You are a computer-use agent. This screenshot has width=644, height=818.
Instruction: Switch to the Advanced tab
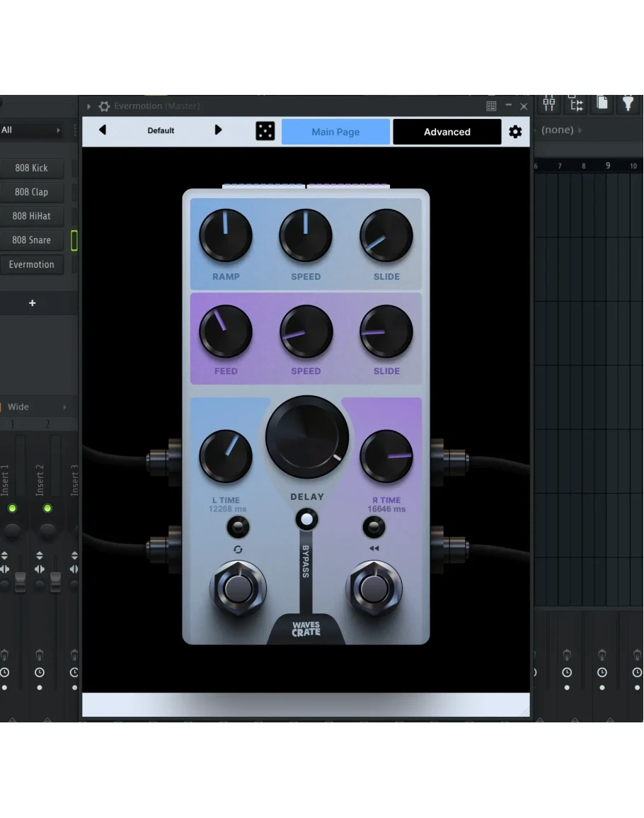click(x=447, y=132)
